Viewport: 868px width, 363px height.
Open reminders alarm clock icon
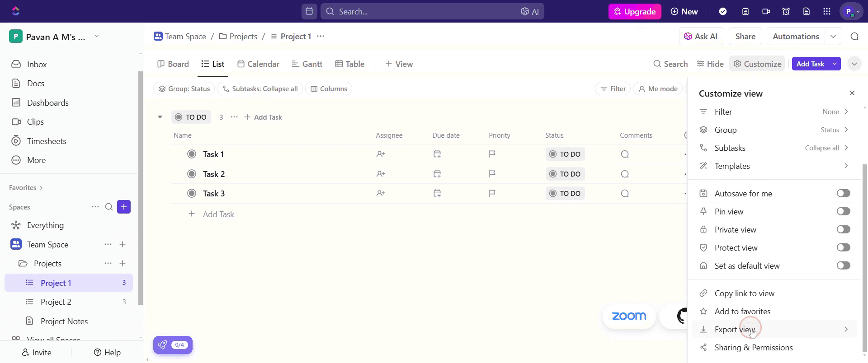coord(786,11)
